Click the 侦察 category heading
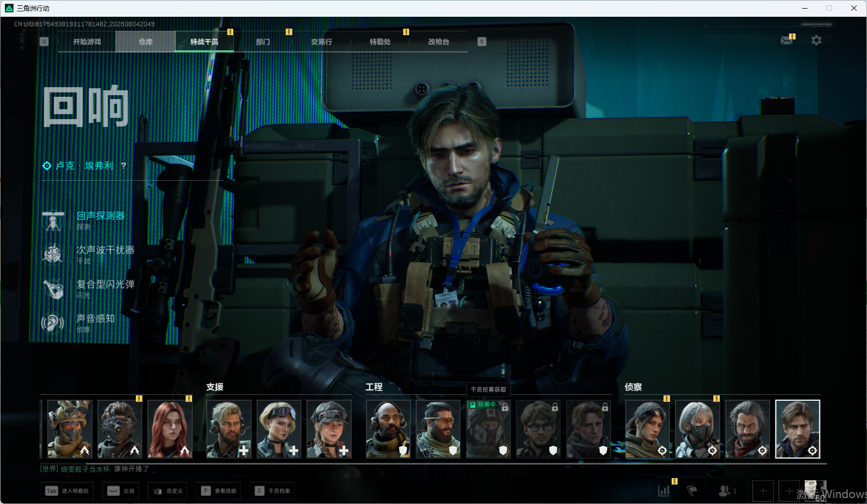This screenshot has height=504, width=867. tap(633, 387)
